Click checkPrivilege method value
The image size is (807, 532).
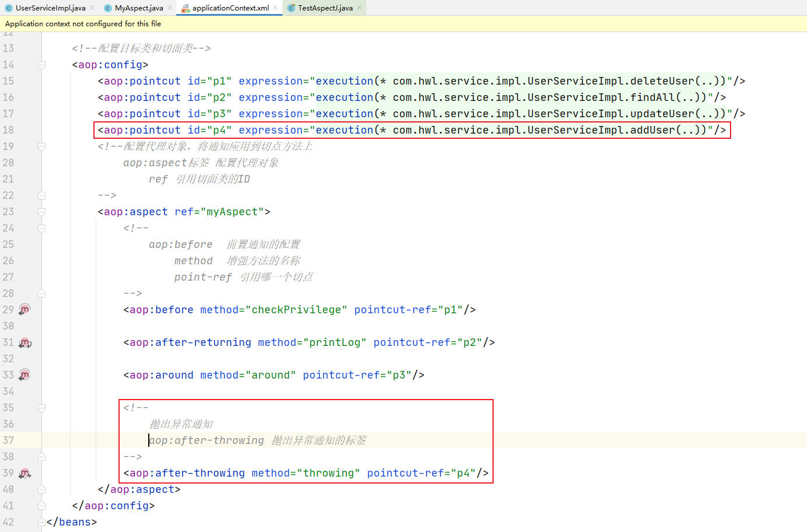point(296,310)
